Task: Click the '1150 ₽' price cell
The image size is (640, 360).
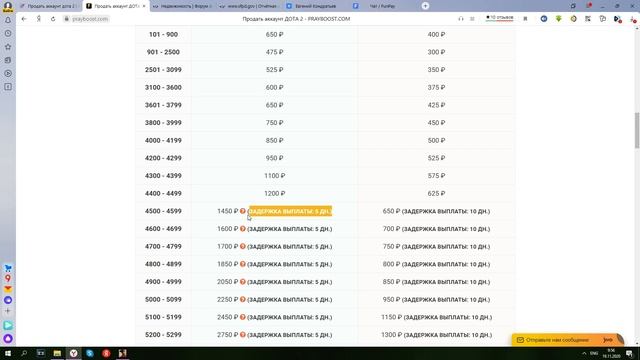Action: tap(391, 317)
